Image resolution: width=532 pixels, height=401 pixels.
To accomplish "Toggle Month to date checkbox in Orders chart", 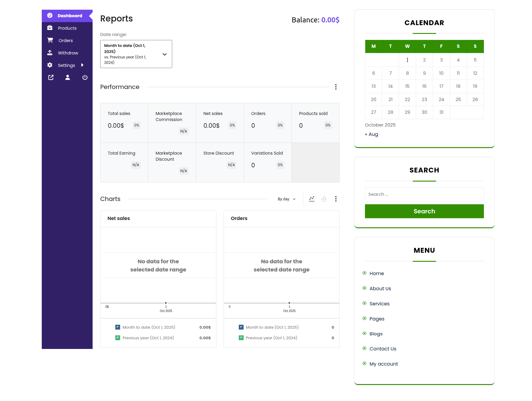I will click(x=241, y=327).
